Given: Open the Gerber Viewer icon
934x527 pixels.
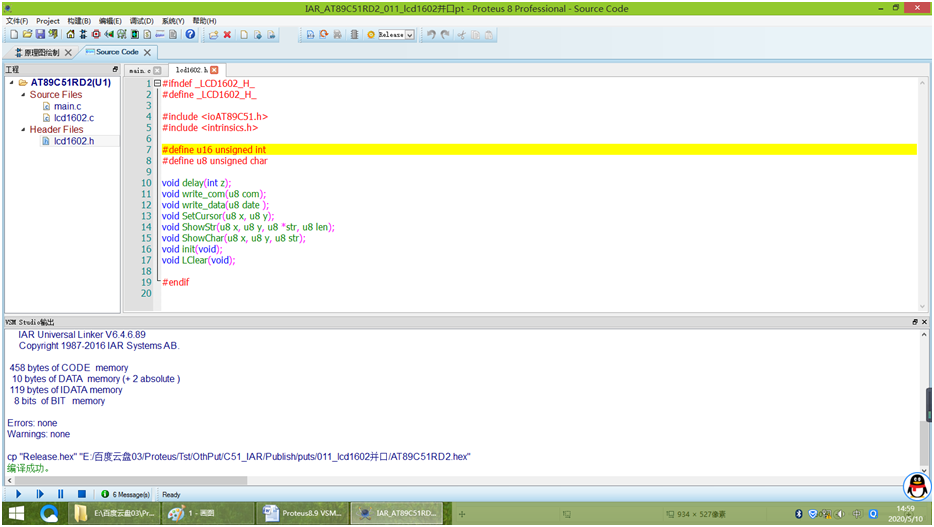Looking at the screenshot, I should [122, 35].
